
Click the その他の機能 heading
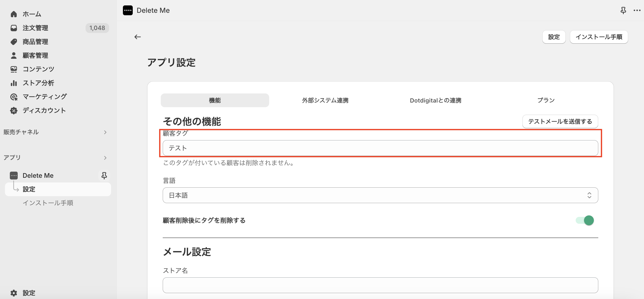192,121
